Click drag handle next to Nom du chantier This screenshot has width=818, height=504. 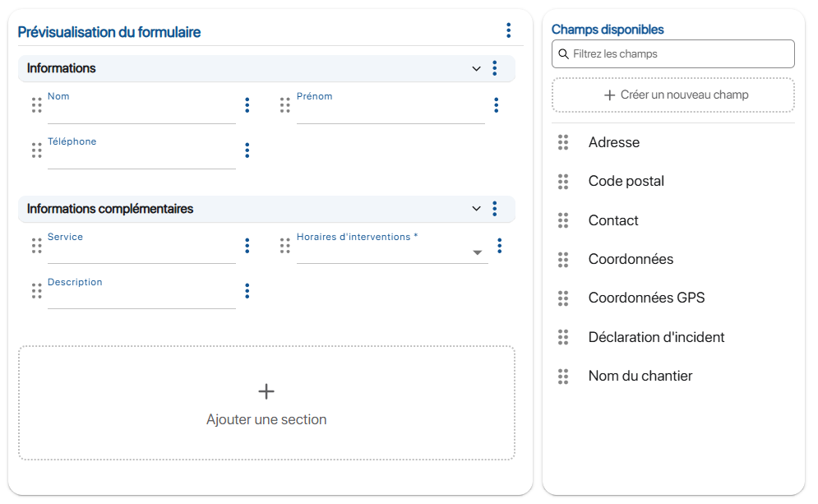[x=563, y=377]
